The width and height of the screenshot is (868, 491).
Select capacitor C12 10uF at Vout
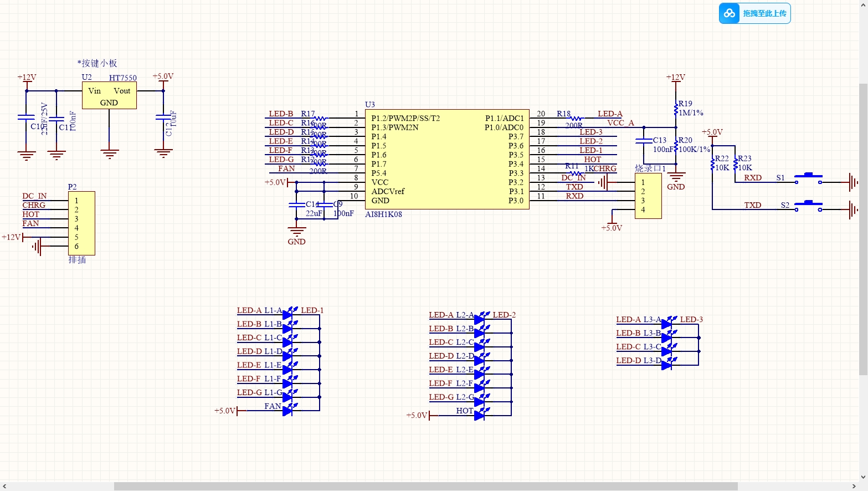click(x=163, y=117)
